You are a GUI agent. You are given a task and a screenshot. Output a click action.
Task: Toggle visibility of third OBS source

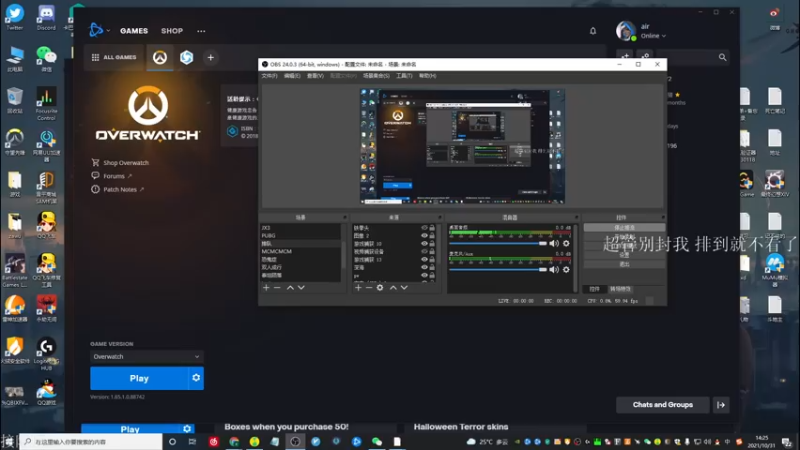(x=424, y=243)
